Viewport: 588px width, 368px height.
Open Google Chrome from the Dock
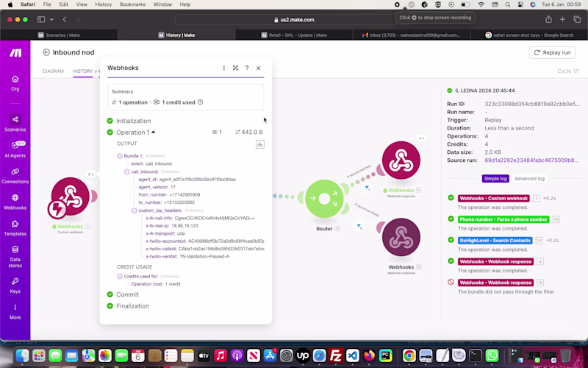click(x=409, y=355)
